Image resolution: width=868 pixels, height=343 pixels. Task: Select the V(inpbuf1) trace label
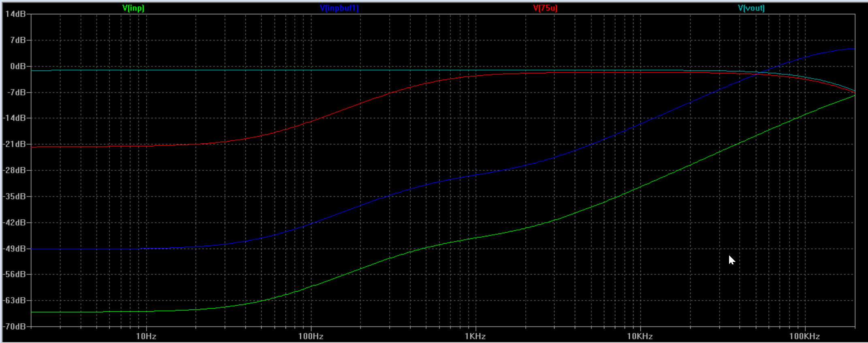339,8
